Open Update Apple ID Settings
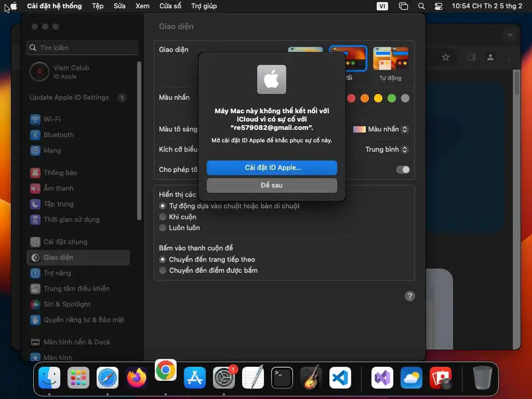The image size is (532, 399). (x=78, y=98)
